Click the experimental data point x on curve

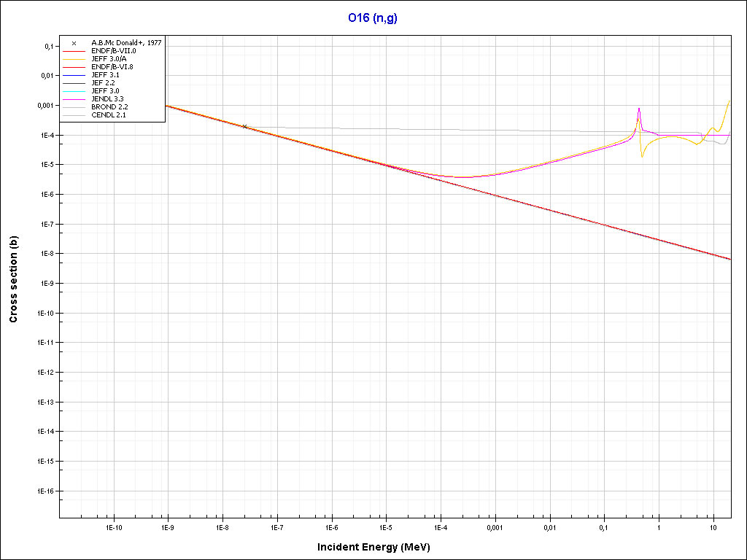[245, 126]
